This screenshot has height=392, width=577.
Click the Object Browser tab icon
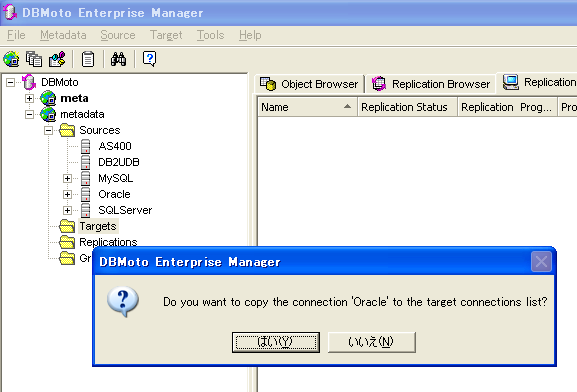(268, 84)
